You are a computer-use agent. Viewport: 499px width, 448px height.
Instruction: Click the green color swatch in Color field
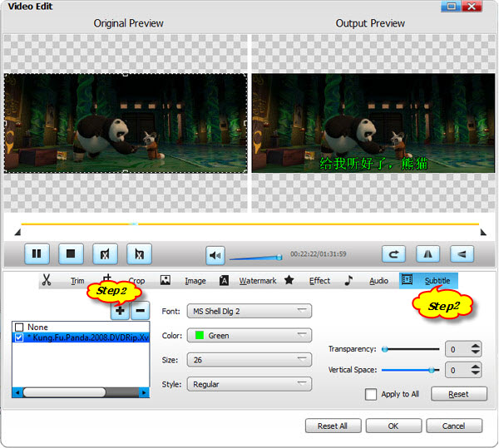tap(200, 336)
